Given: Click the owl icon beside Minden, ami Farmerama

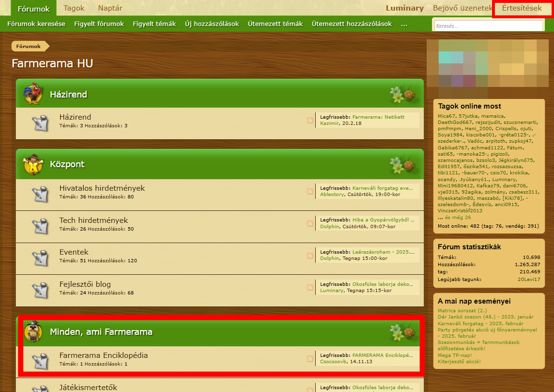Looking at the screenshot, I should pyautogui.click(x=33, y=331).
